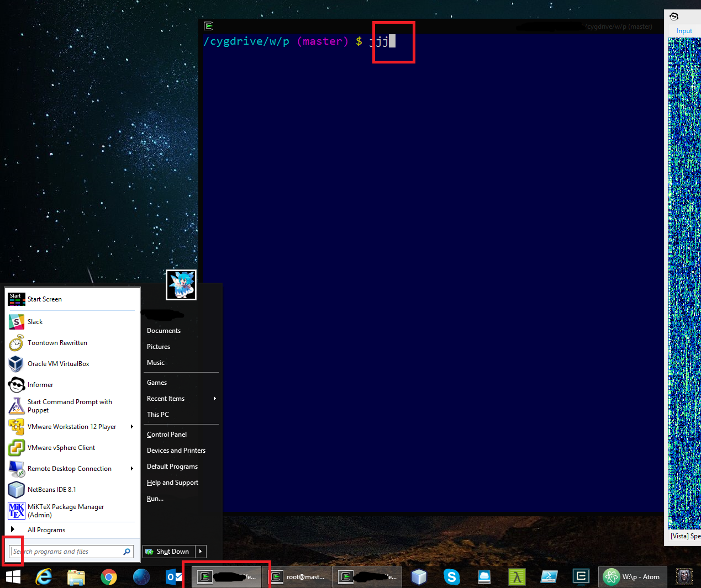Launch Slack from start menu

[72, 322]
